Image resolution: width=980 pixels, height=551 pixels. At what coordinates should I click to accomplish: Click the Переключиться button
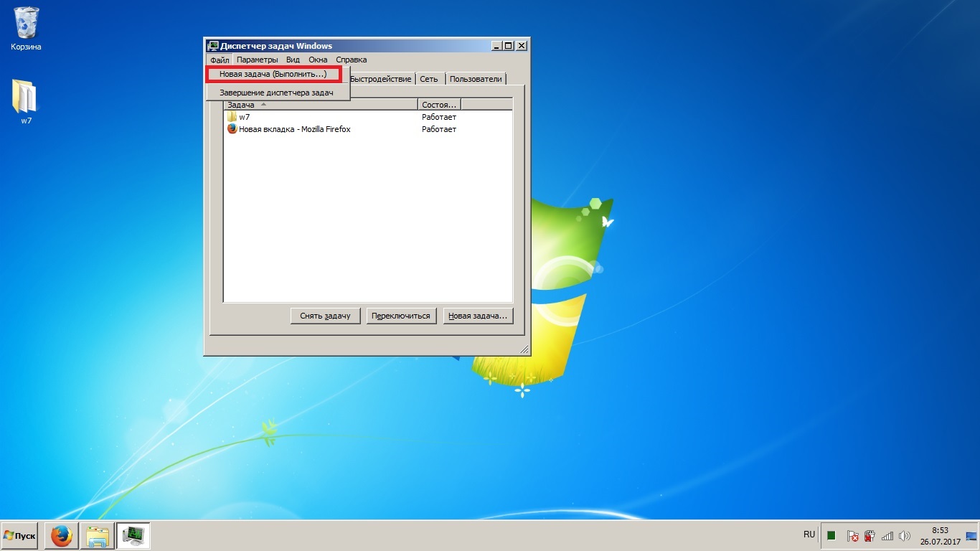point(401,316)
